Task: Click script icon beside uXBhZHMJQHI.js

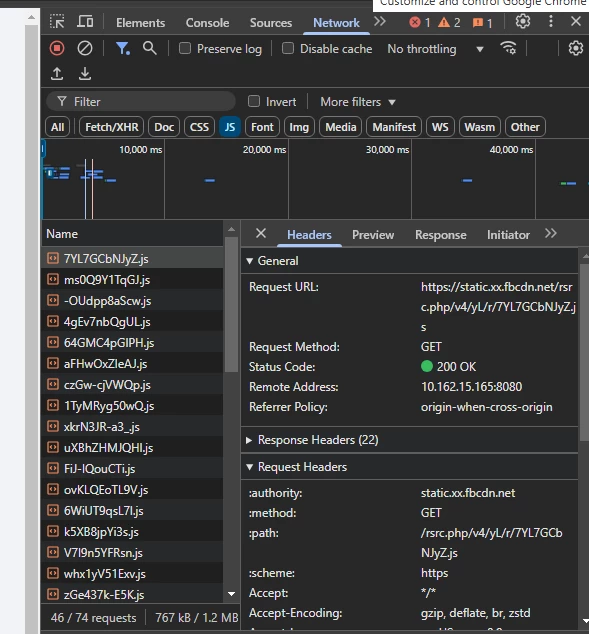Action: coord(53,447)
